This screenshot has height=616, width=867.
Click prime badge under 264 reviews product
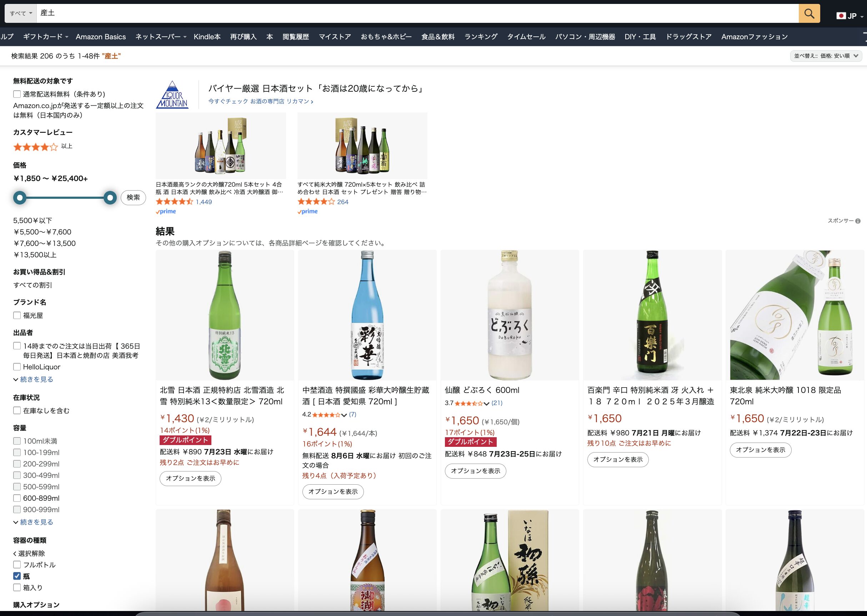pyautogui.click(x=308, y=212)
